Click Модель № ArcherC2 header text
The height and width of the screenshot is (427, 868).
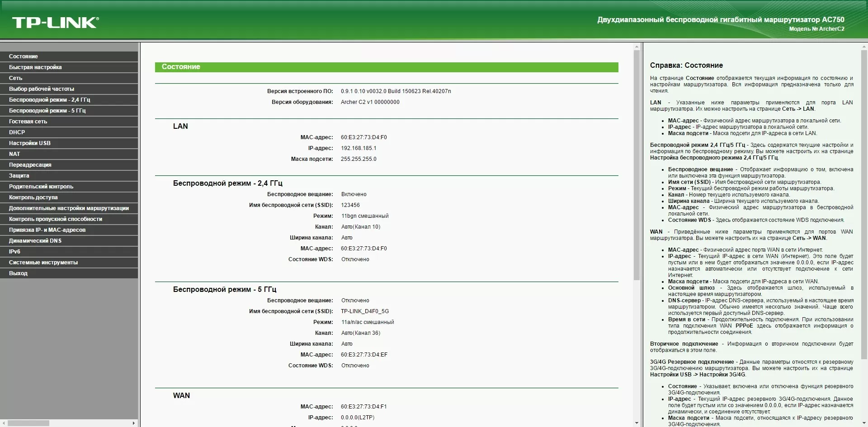tap(816, 29)
